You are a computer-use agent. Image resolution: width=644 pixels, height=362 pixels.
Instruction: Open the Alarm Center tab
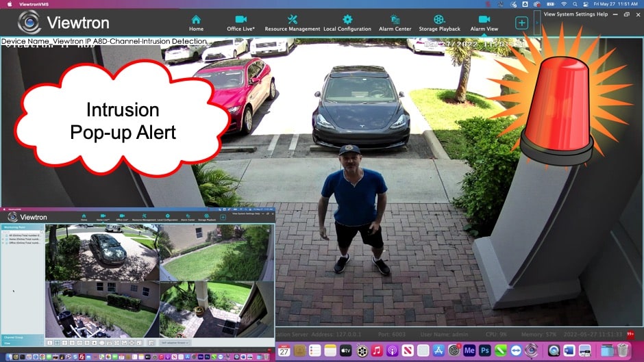pyautogui.click(x=395, y=23)
